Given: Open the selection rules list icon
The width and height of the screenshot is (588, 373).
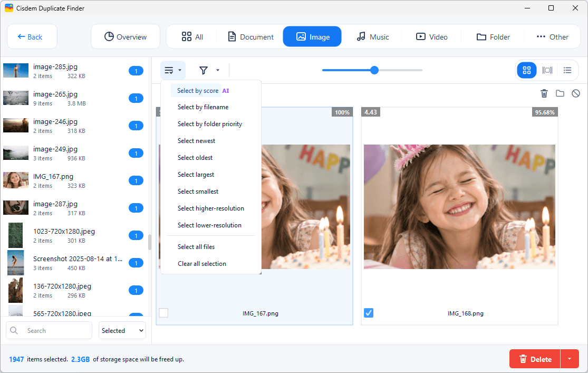Looking at the screenshot, I should click(169, 70).
